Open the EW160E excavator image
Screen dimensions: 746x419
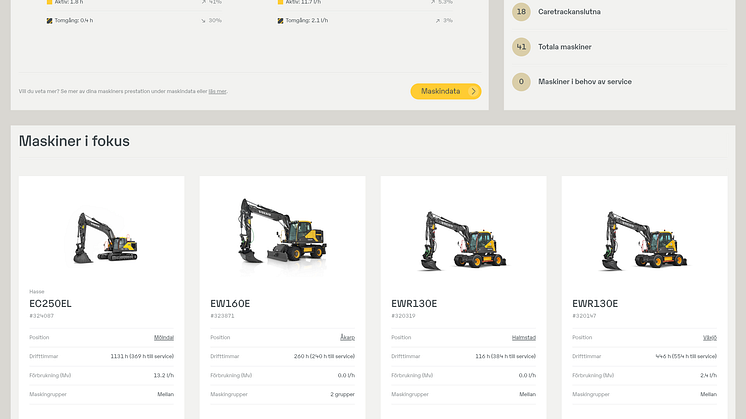pos(283,231)
